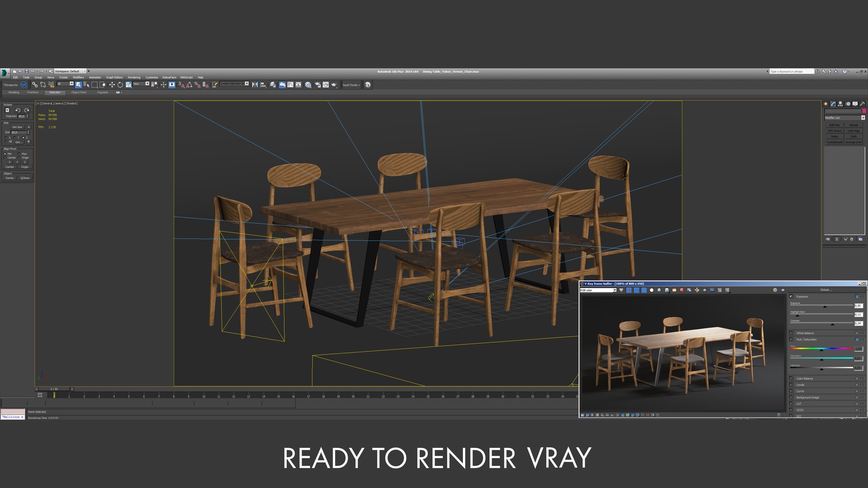868x488 pixels.
Task: Collapse the Exposure rollout arrow
Action: pos(857,296)
